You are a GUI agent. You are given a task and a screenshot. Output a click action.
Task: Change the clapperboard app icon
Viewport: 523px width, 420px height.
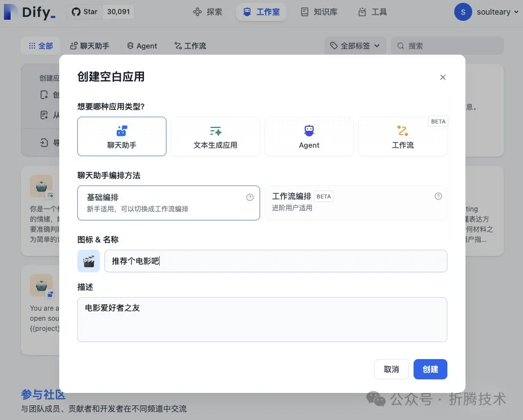[x=89, y=261]
